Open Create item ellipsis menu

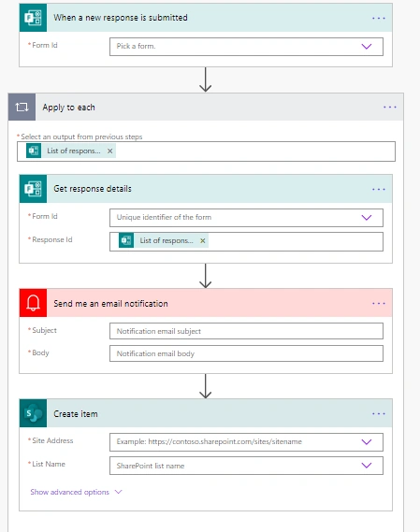click(379, 413)
